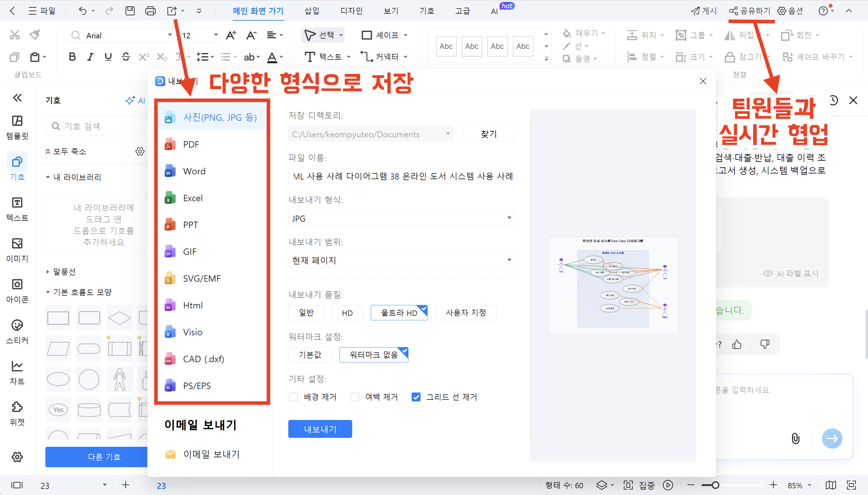
Task: Click the 찾기 directory browse button
Action: tap(488, 133)
